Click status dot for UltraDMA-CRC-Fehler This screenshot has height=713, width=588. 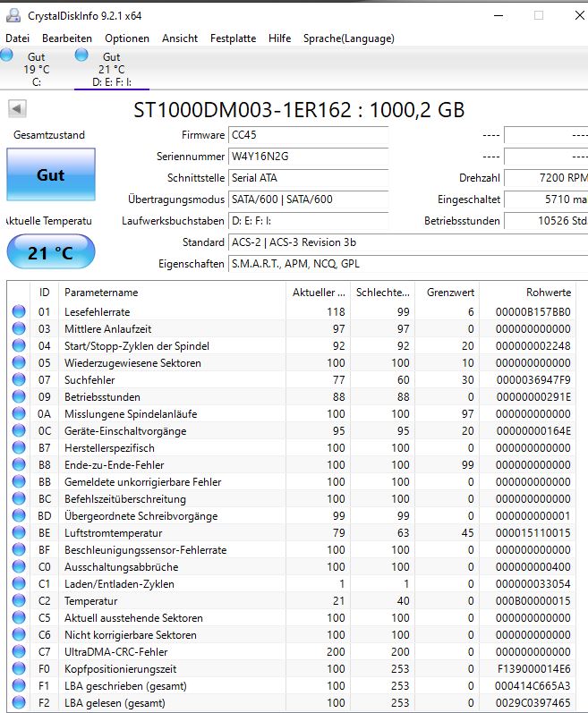pyautogui.click(x=19, y=651)
